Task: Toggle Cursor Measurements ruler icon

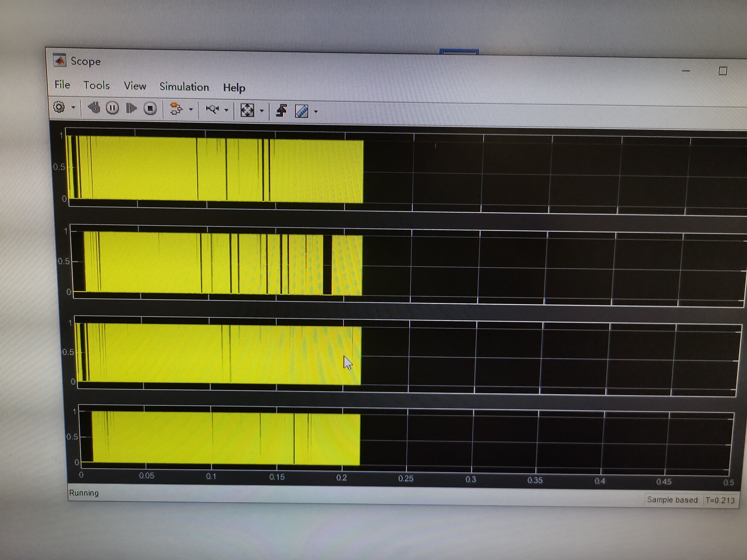Action: [302, 111]
